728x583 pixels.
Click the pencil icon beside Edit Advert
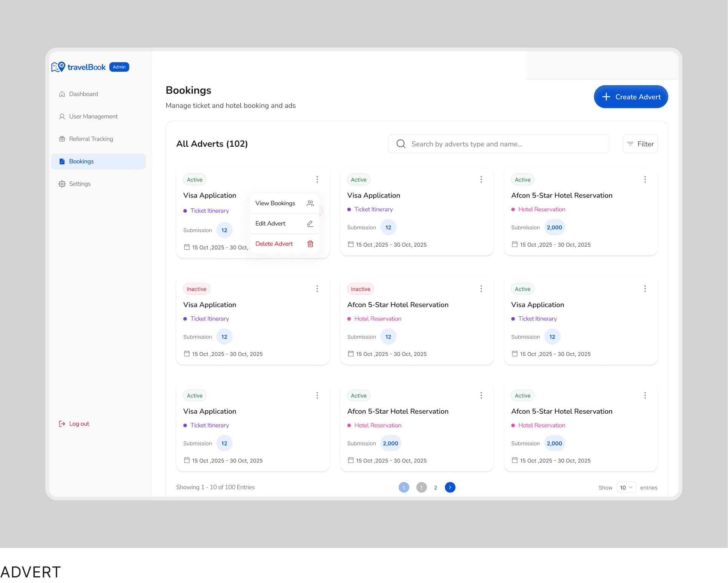(x=310, y=224)
